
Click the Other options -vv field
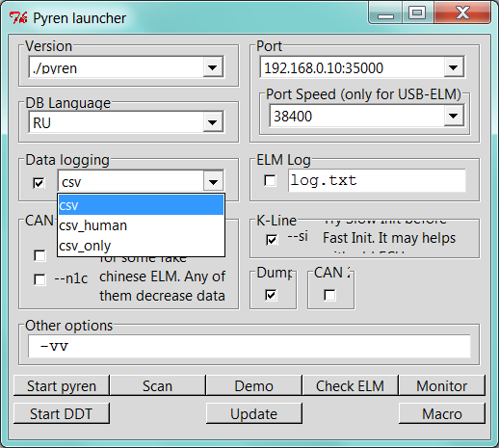(x=249, y=346)
